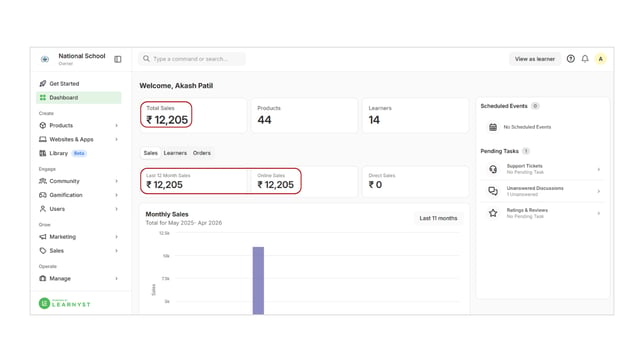This screenshot has width=644, height=362.
Task: Click the Gamification controller icon
Action: click(x=43, y=195)
